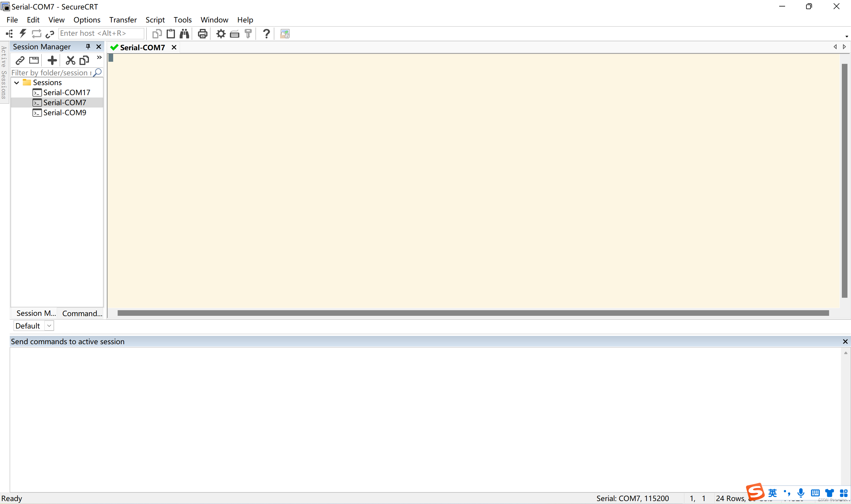
Task: Click the Quick Connect lightning icon
Action: tap(23, 34)
